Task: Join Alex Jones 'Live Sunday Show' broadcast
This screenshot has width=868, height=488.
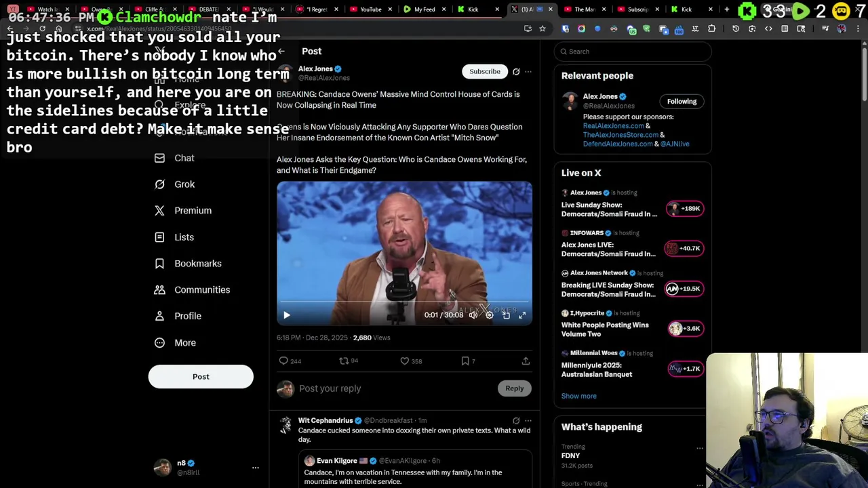Action: tap(632, 204)
